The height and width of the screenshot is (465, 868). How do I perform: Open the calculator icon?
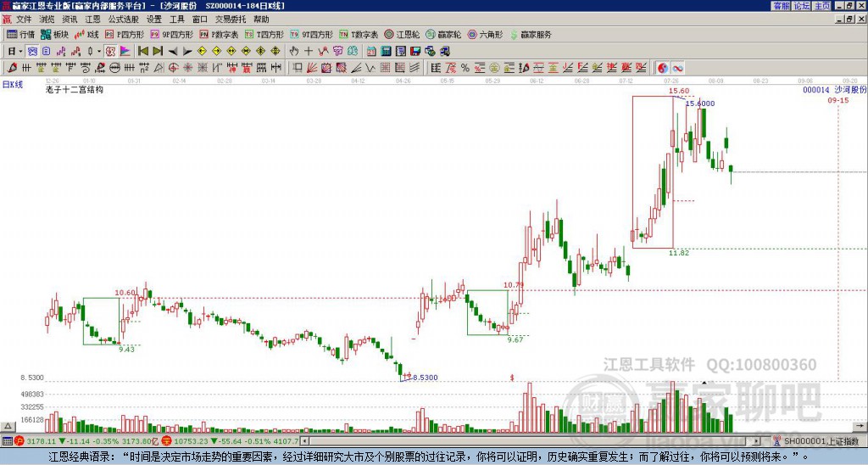click(x=386, y=52)
